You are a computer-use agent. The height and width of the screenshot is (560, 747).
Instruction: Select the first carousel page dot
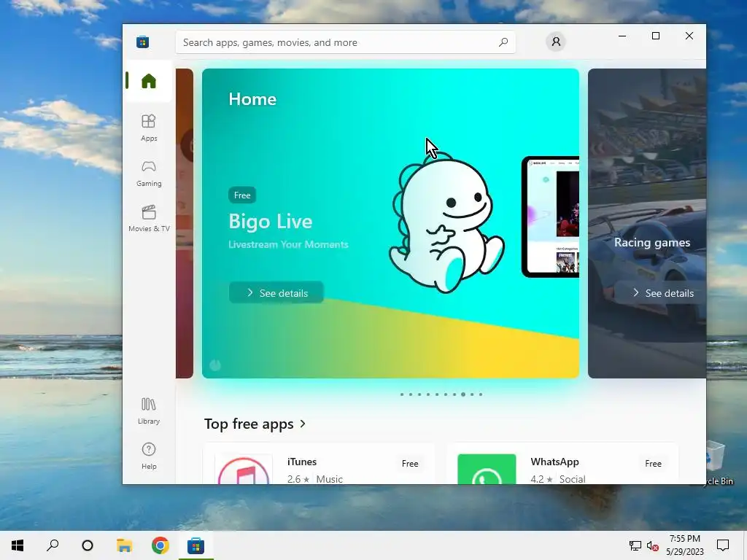click(x=402, y=394)
